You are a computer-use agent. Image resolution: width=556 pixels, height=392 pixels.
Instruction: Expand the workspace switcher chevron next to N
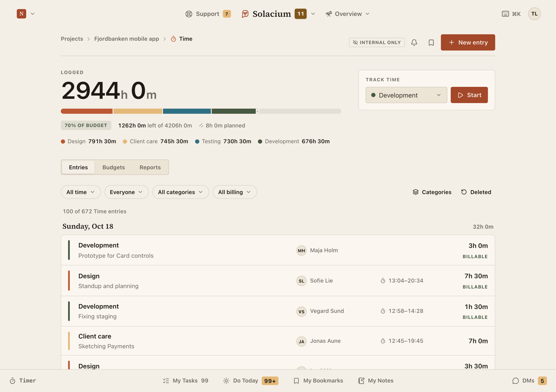(33, 14)
